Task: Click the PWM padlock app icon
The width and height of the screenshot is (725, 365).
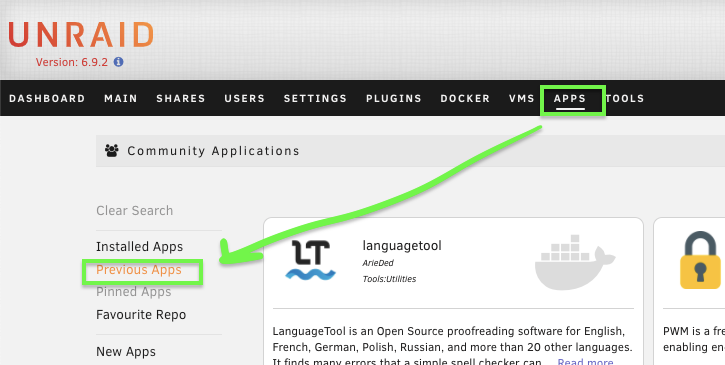Action: (x=700, y=260)
